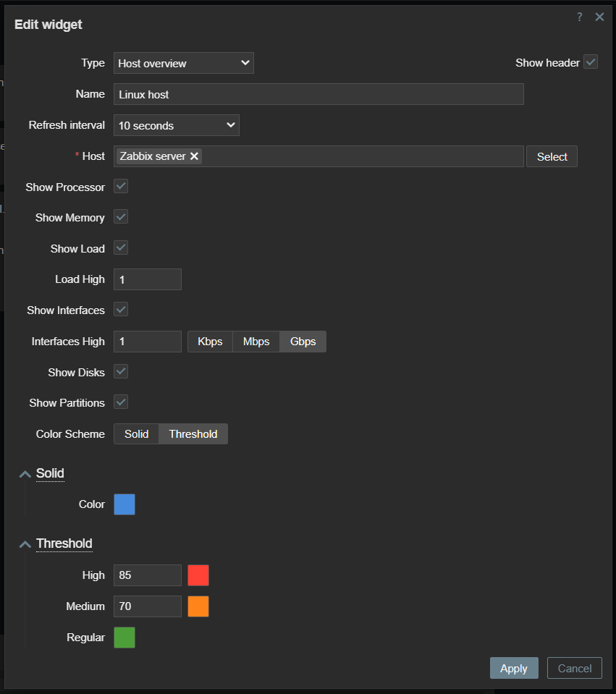Select Mbps interface unit
Viewport: 616px width, 694px height.
coord(256,342)
